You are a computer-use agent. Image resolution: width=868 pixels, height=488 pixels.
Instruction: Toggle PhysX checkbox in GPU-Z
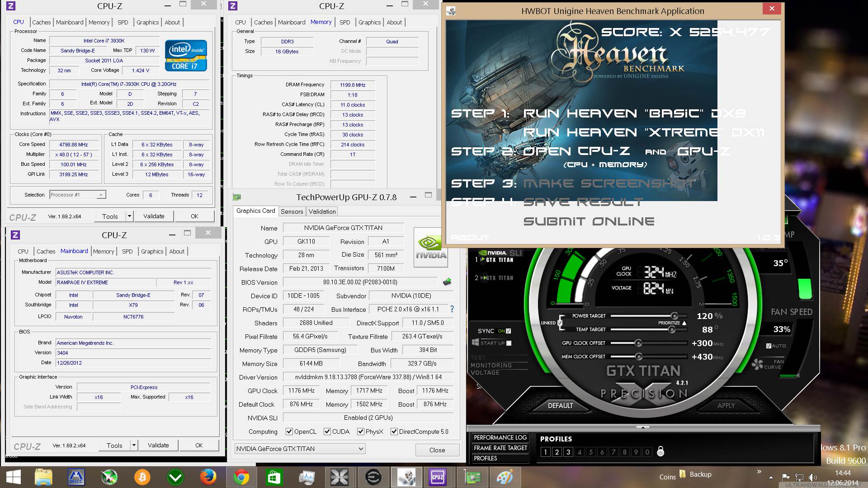[361, 432]
